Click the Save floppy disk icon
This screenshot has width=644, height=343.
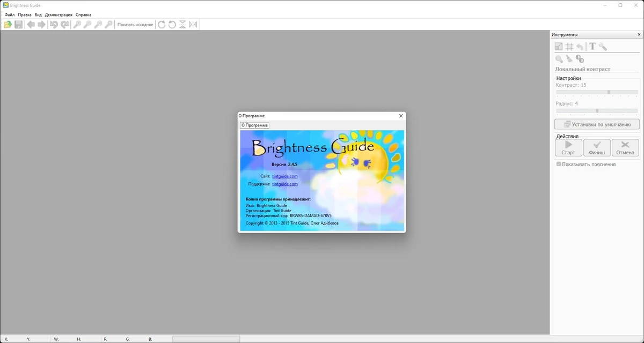point(19,25)
